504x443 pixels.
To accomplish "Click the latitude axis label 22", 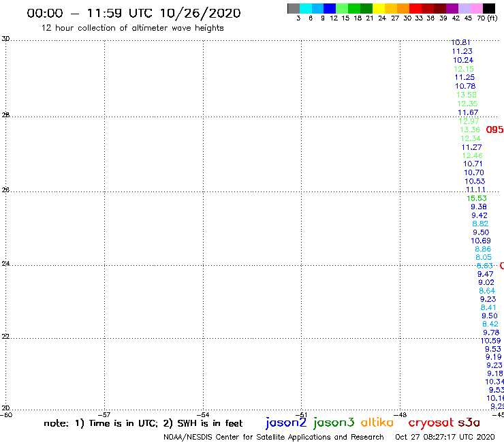I will click(5, 336).
